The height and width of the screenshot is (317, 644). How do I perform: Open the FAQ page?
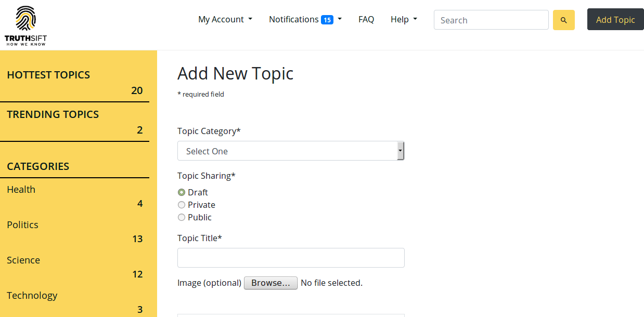(366, 20)
